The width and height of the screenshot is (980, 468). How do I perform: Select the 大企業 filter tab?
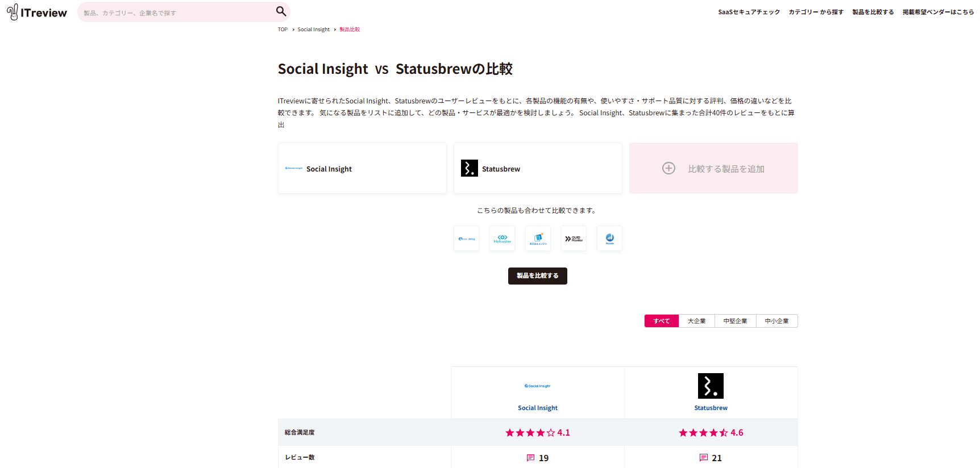click(x=696, y=321)
